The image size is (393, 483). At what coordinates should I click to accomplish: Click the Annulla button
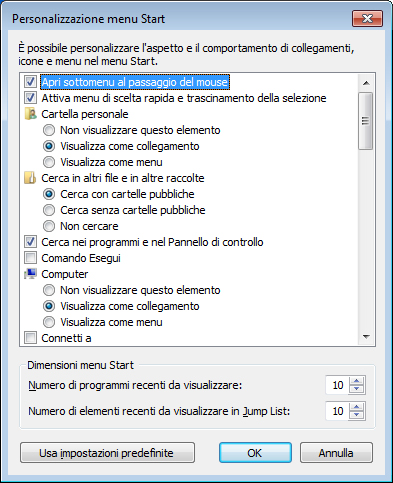tap(336, 453)
